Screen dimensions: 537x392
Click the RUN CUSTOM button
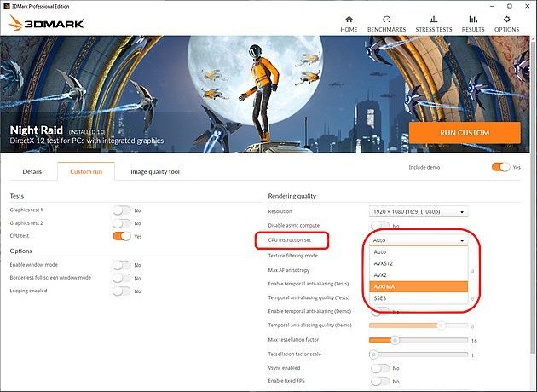point(465,132)
